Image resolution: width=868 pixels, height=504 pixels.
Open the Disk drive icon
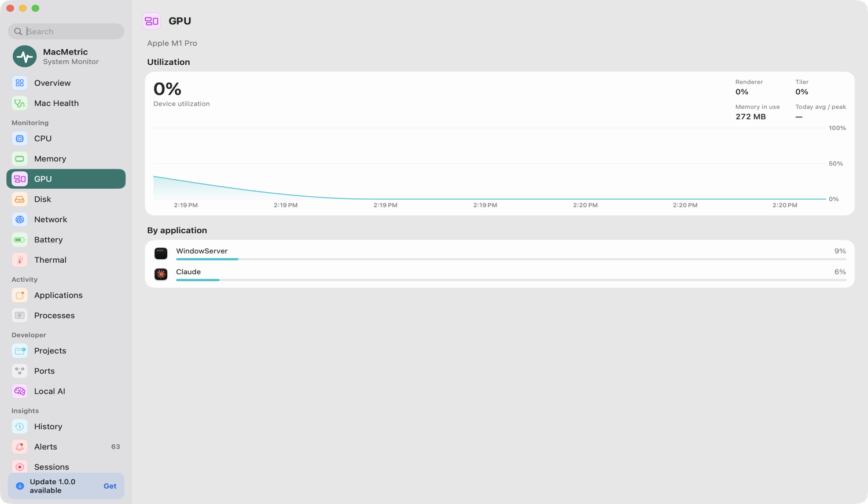(20, 199)
